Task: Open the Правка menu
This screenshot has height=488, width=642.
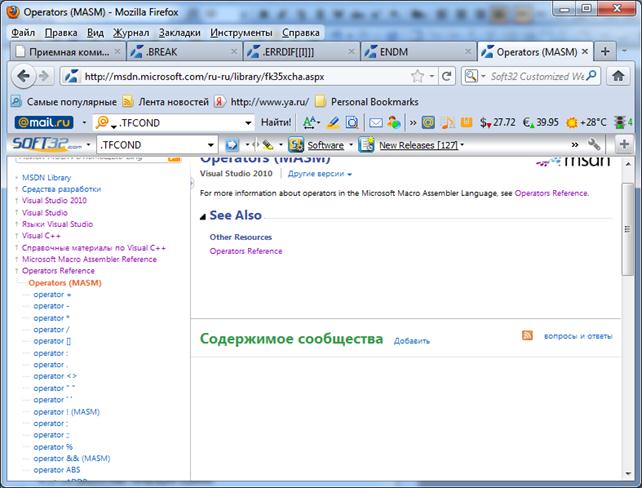Action: pos(61,32)
